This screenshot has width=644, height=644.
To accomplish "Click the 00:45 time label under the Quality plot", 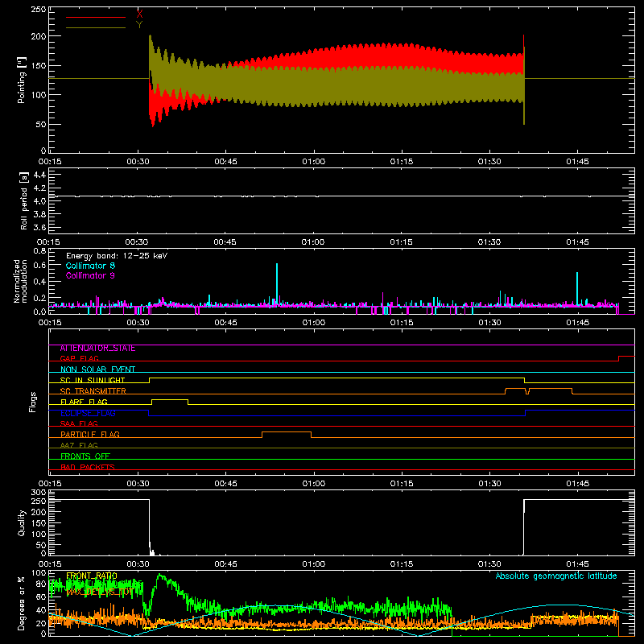I will [x=225, y=564].
